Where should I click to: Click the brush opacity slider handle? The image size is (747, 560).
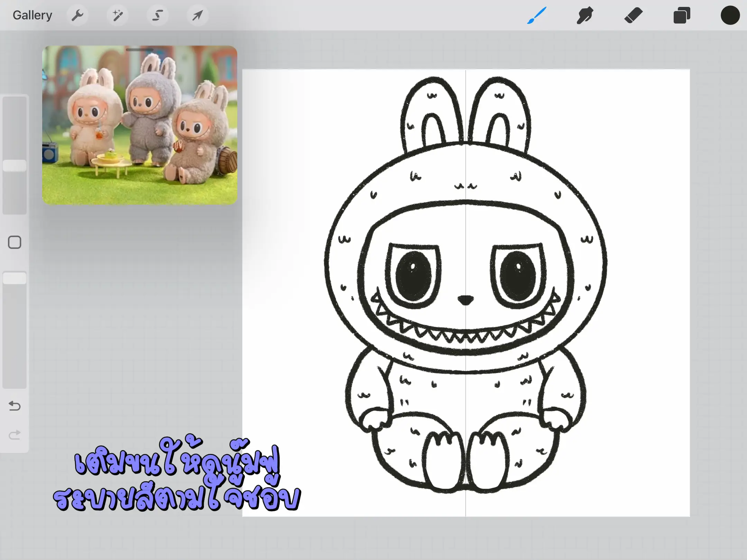(x=15, y=278)
